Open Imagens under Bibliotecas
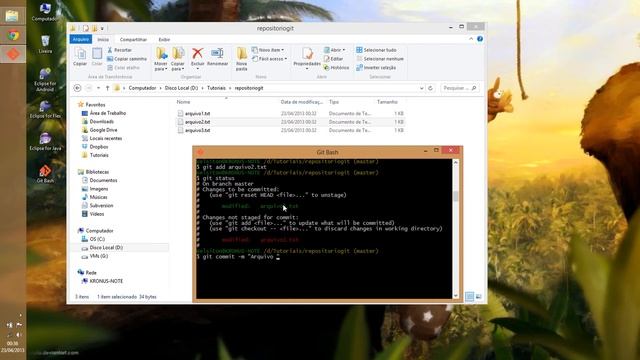This screenshot has width=640, height=360. coord(98,189)
